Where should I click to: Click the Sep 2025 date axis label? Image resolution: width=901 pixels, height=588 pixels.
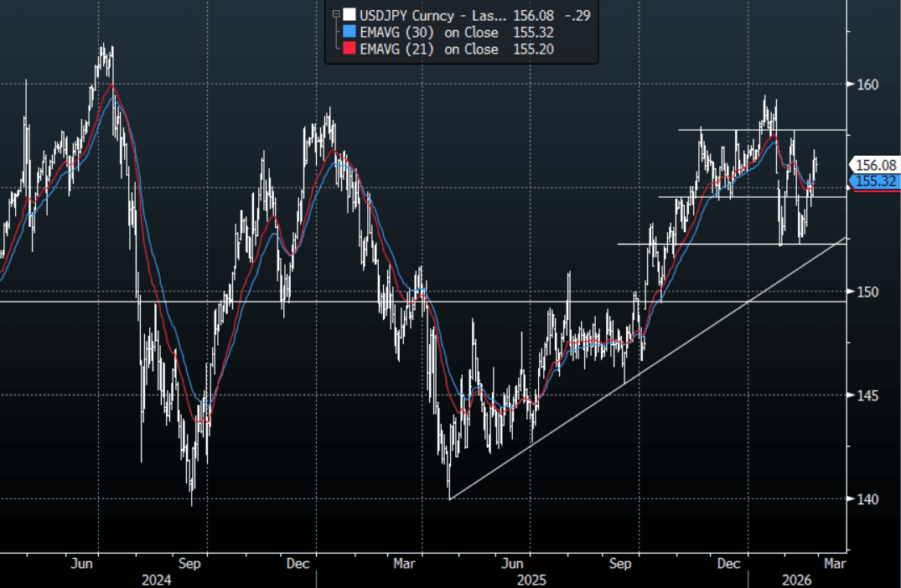pyautogui.click(x=620, y=564)
